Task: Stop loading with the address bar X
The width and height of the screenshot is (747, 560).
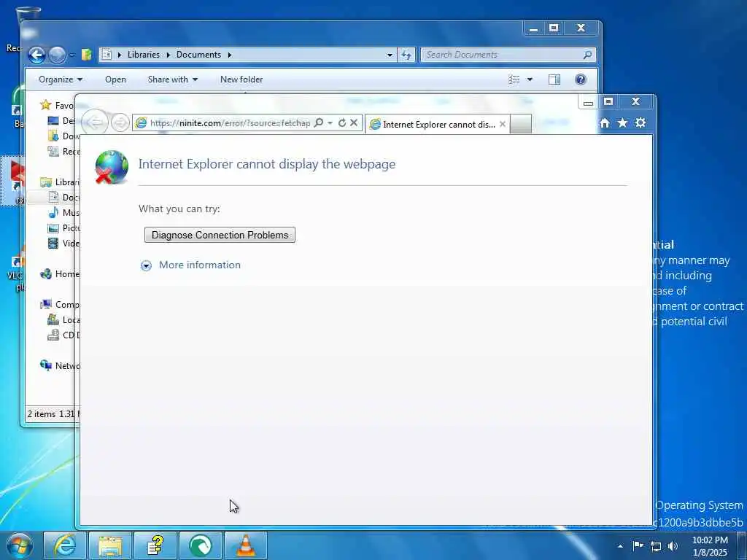Action: coord(354,122)
